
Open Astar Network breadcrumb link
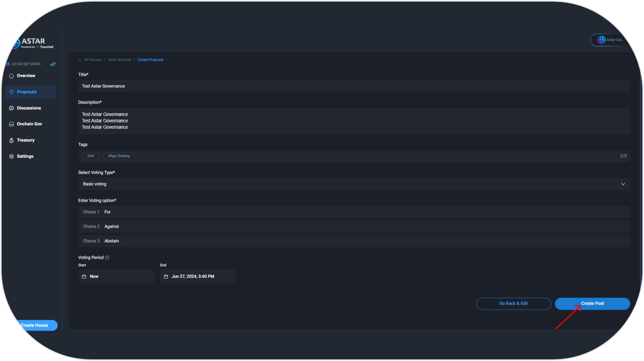click(x=119, y=60)
